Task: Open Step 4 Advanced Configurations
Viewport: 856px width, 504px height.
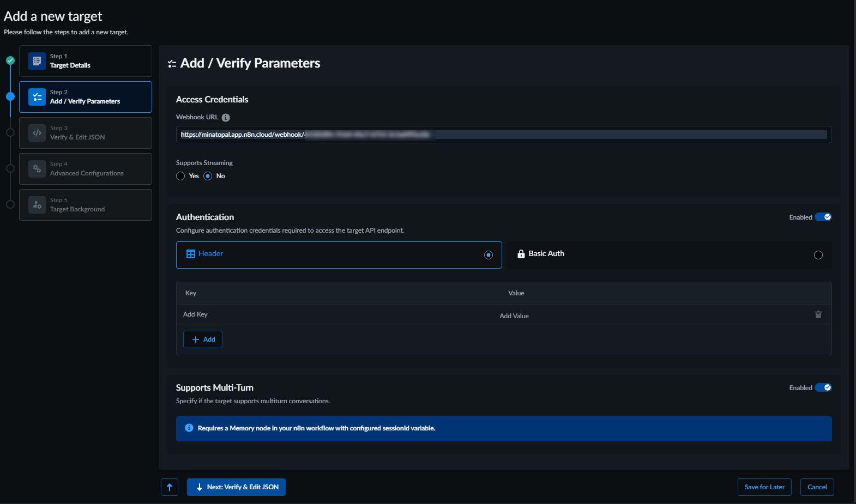Action: (86, 169)
